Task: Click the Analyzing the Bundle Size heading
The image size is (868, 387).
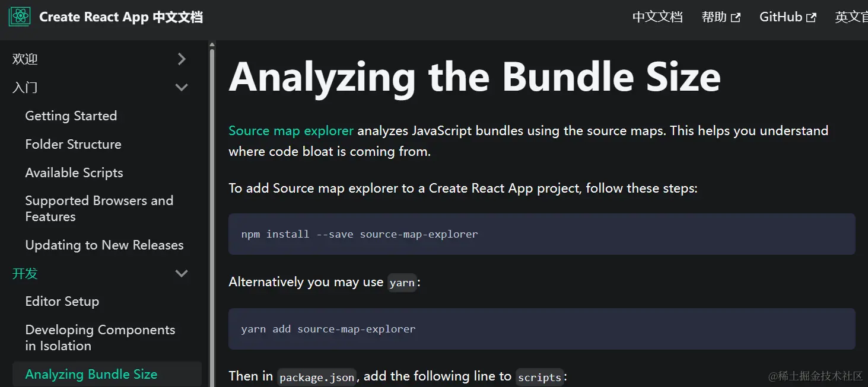Action: (x=475, y=77)
